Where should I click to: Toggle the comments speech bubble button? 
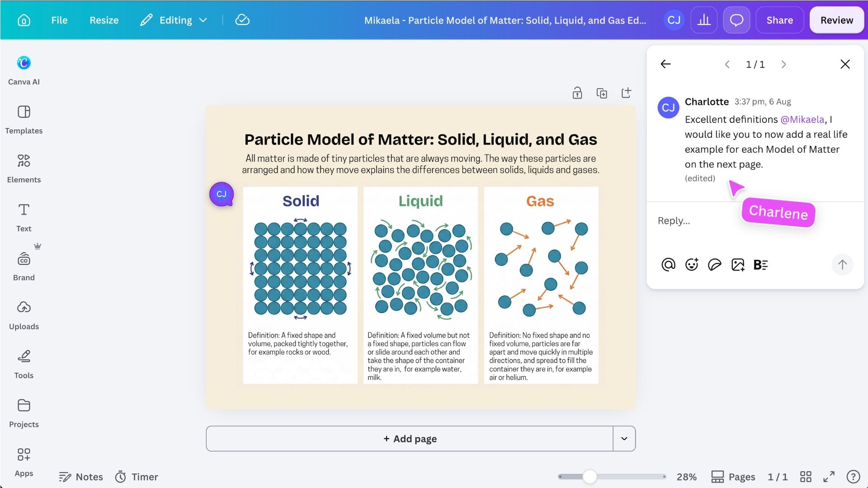point(736,20)
